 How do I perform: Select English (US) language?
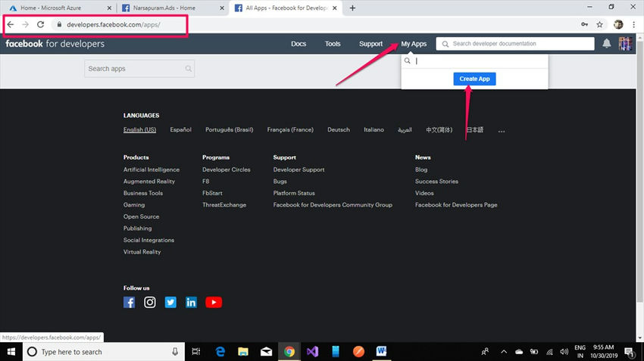pos(139,129)
